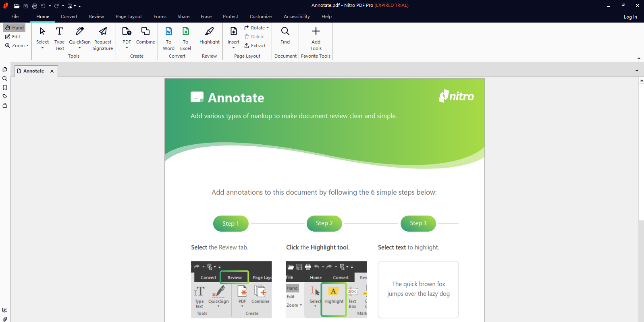The image size is (644, 322).
Task: Open the Find tool
Action: tap(285, 35)
